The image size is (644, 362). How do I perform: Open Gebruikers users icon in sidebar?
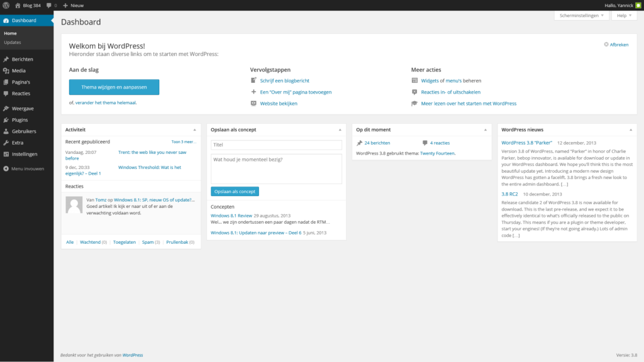click(x=6, y=131)
